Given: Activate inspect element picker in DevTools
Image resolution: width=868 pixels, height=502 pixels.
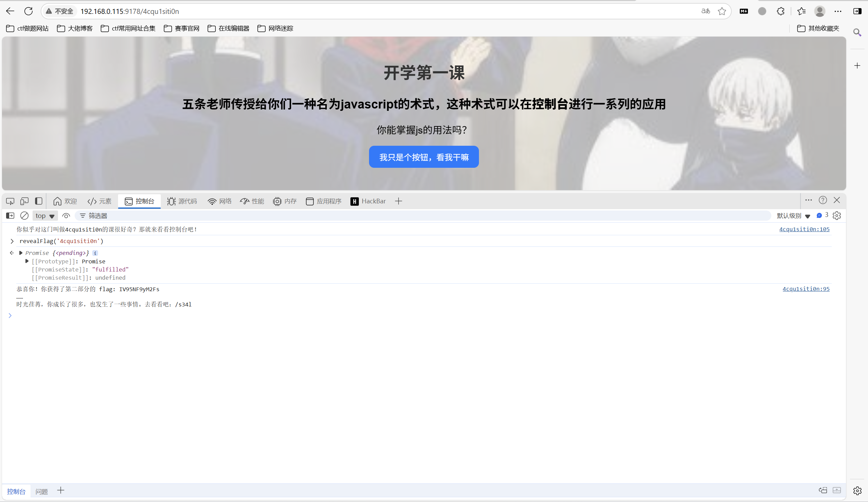Looking at the screenshot, I should pos(10,201).
